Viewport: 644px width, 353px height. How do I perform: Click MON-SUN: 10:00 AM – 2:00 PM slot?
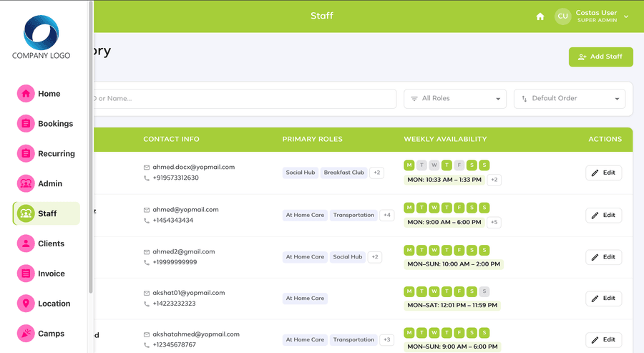point(454,264)
